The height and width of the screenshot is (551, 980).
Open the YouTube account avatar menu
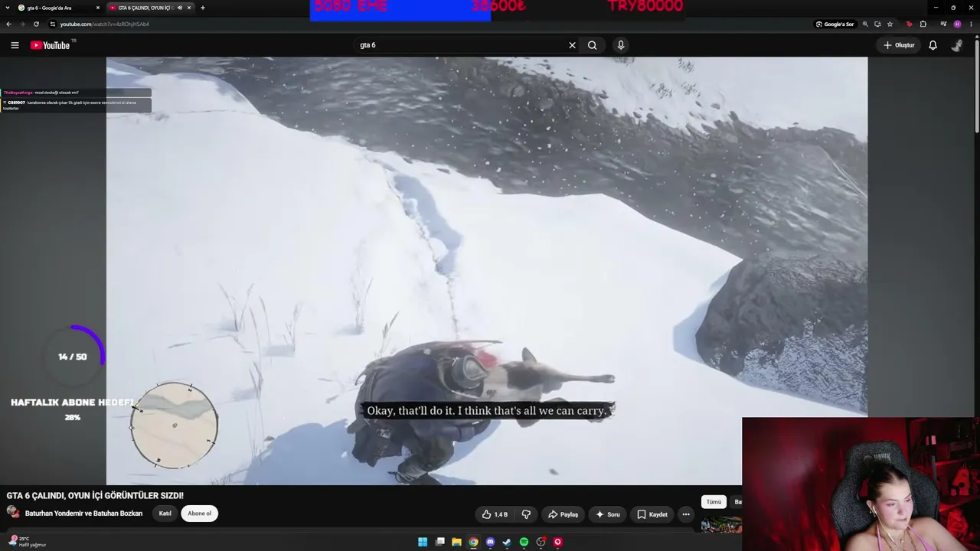pyautogui.click(x=957, y=45)
